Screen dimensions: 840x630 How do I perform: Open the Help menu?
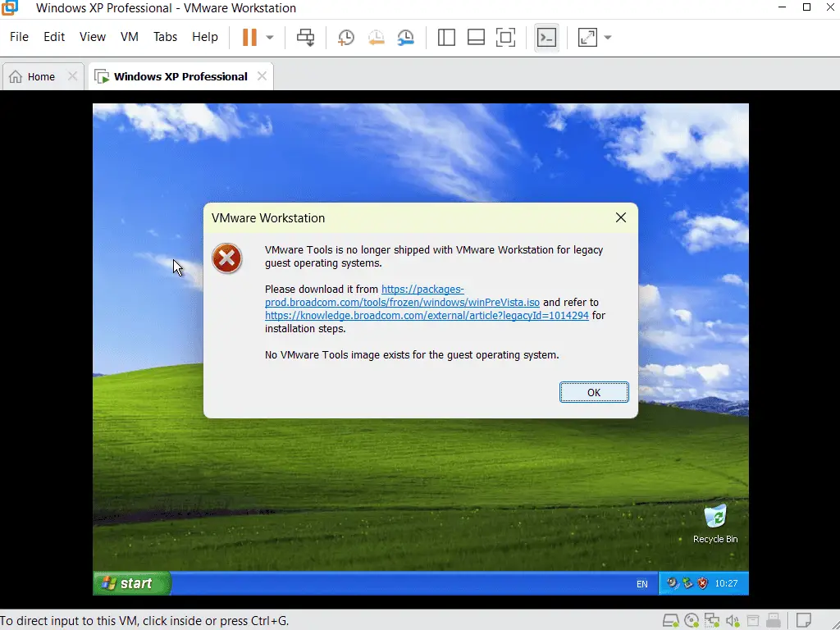tap(204, 37)
